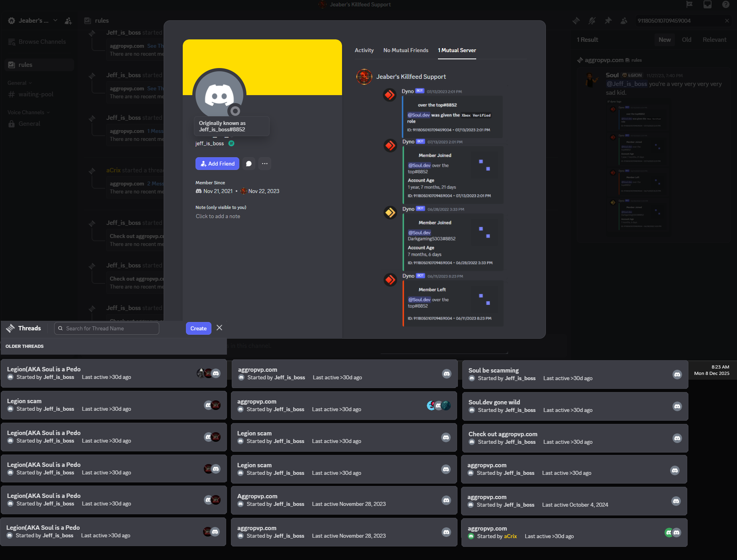Switch to the No Mutual Friends tab
The height and width of the screenshot is (560, 737).
406,51
